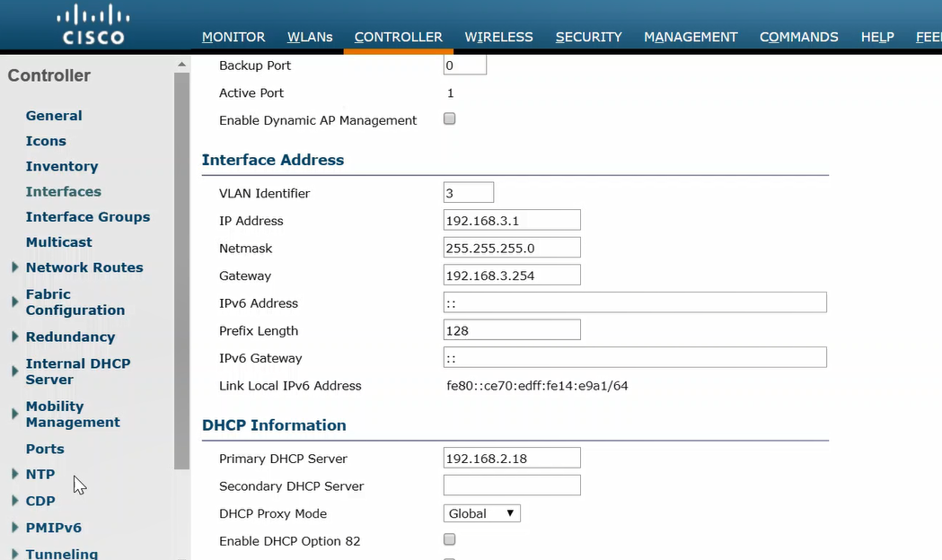Expand the Fabric Configuration arrow

click(x=15, y=302)
